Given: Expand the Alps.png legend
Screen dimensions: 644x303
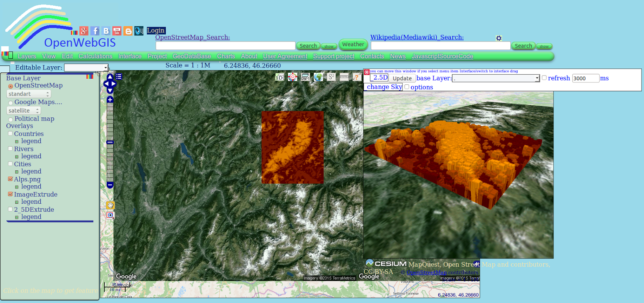Looking at the screenshot, I should [x=17, y=187].
